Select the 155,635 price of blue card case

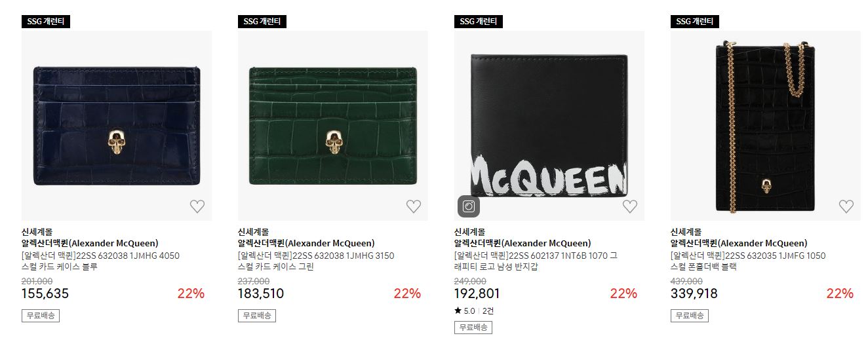(45, 293)
